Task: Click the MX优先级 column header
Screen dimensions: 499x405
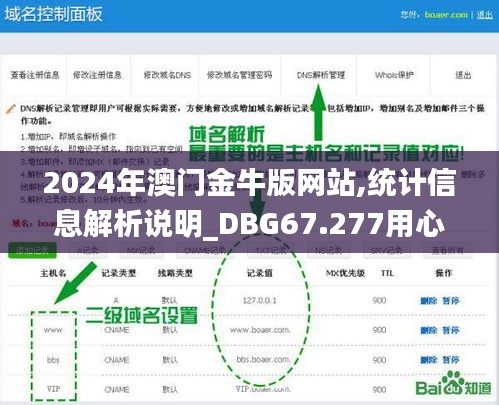Action: 345,273
